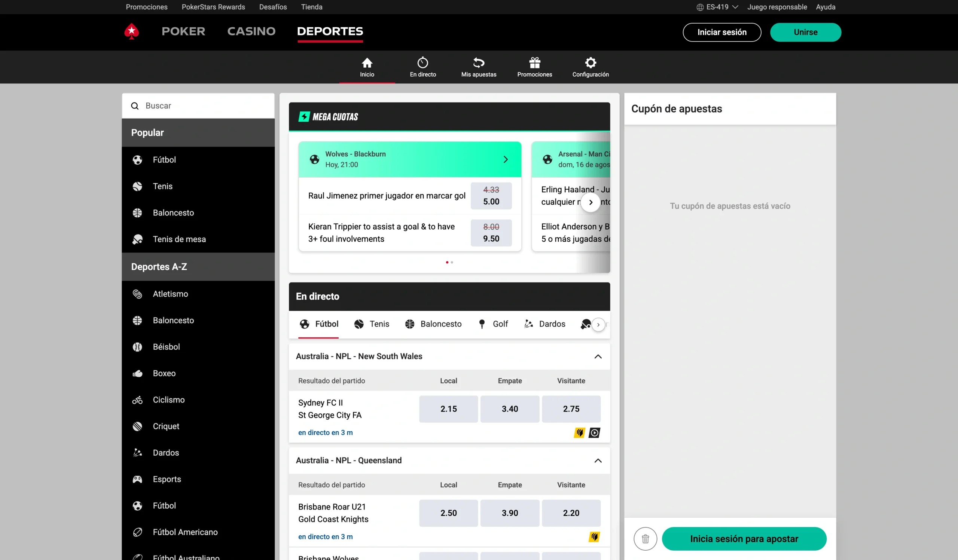Select Atletismo in Deportes A-Z
The height and width of the screenshot is (560, 958).
(x=198, y=294)
